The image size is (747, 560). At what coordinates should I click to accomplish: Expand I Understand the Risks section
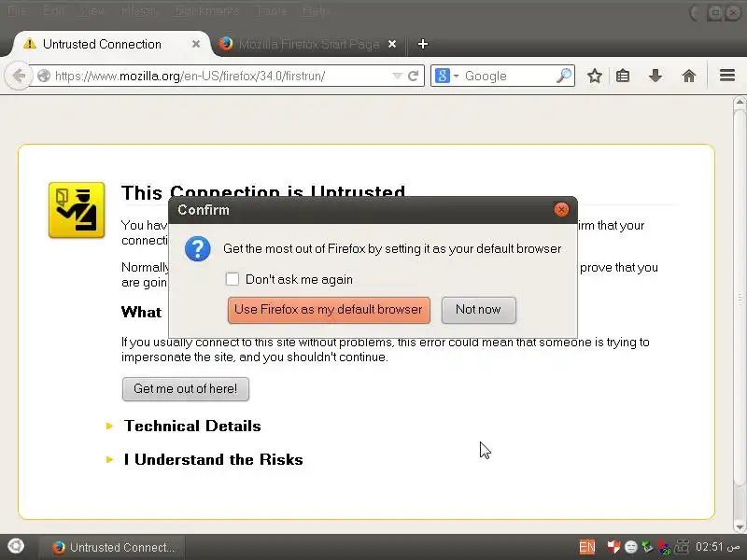(x=214, y=459)
